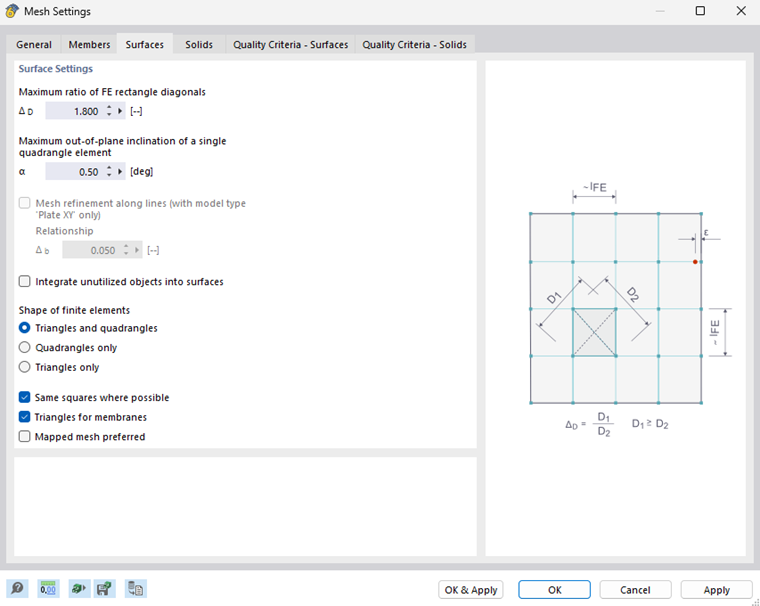Maximize the Mesh Settings window
This screenshot has height=606, width=760.
(700, 11)
